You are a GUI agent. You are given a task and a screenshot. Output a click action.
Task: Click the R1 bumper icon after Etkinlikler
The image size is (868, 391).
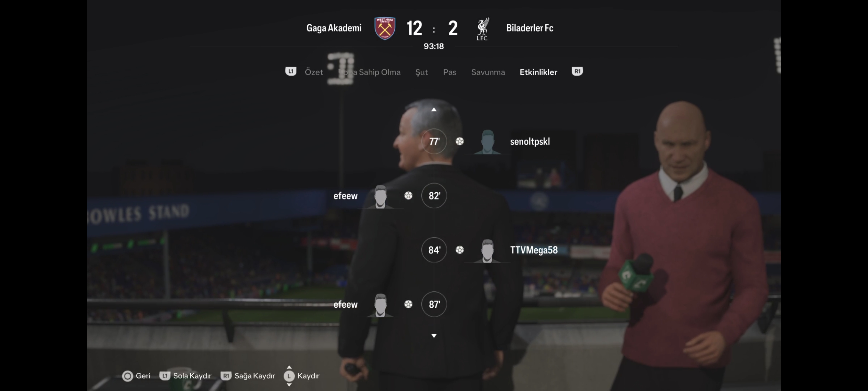(x=577, y=71)
